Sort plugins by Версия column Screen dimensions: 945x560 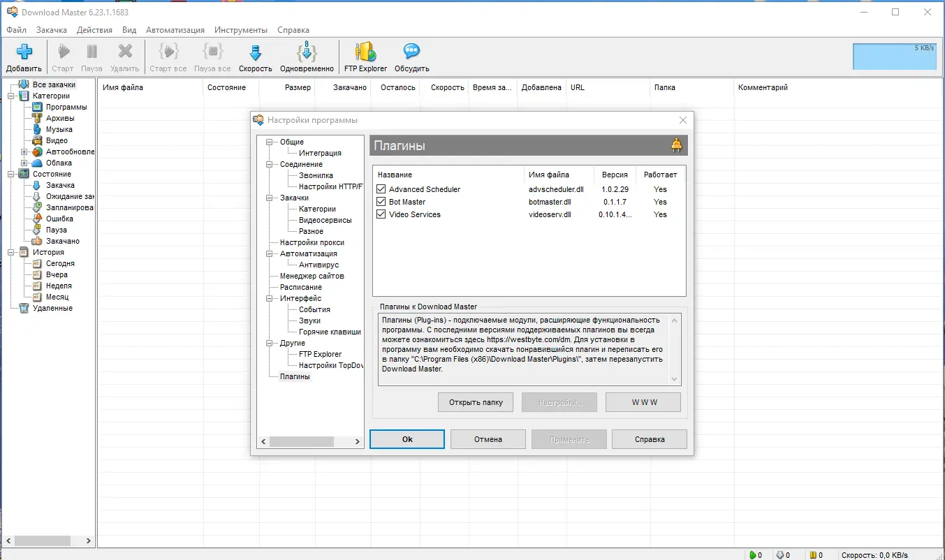pos(615,175)
